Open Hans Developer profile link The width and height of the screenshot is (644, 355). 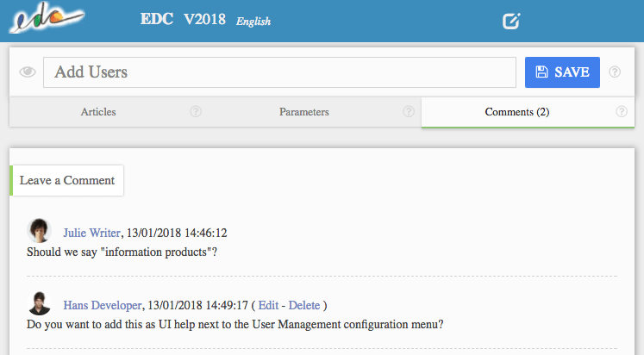tap(103, 305)
